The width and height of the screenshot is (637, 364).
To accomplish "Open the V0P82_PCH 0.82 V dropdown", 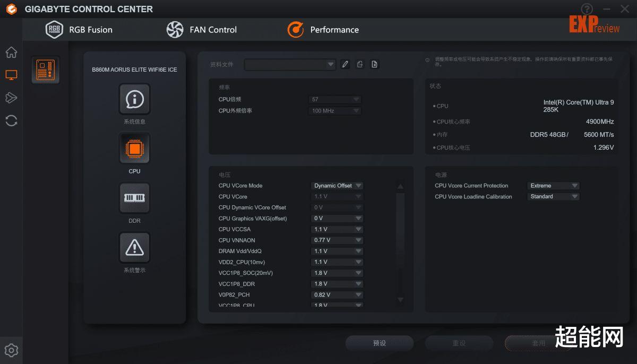I will (x=337, y=294).
